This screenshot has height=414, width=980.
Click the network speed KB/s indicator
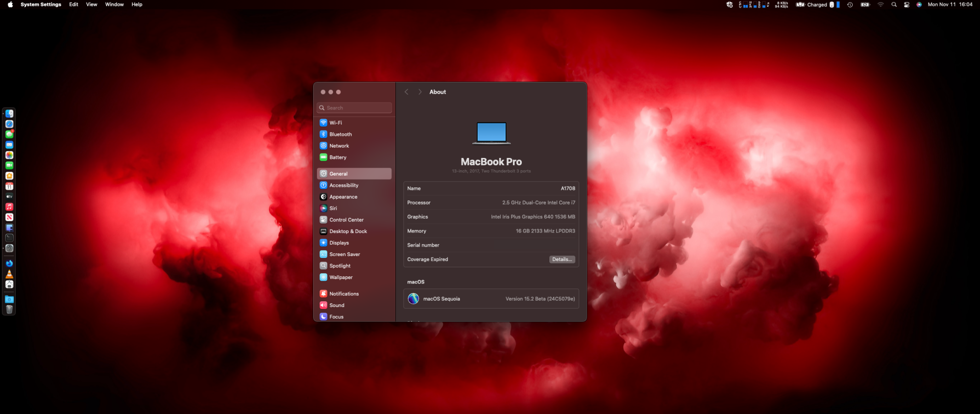pyautogui.click(x=781, y=4)
